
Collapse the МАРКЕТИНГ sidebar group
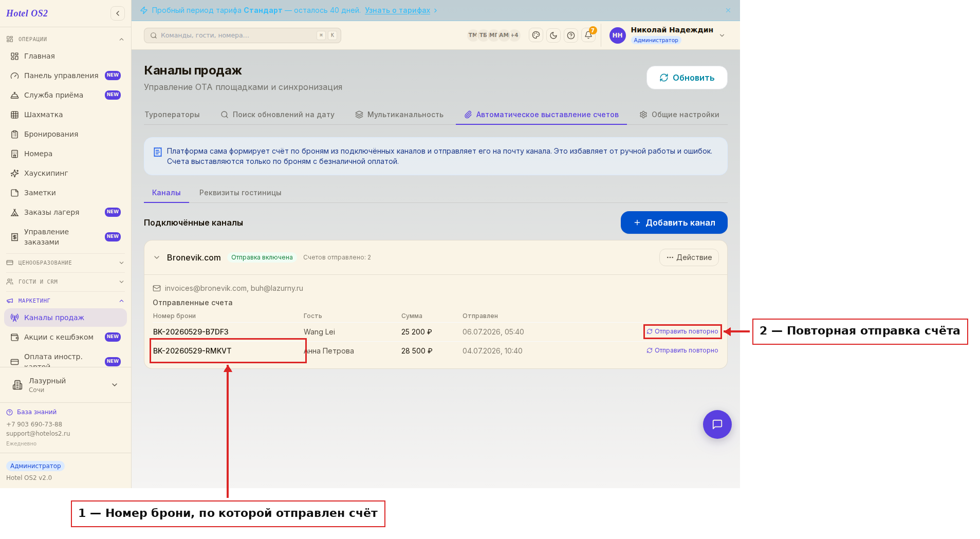pos(65,301)
